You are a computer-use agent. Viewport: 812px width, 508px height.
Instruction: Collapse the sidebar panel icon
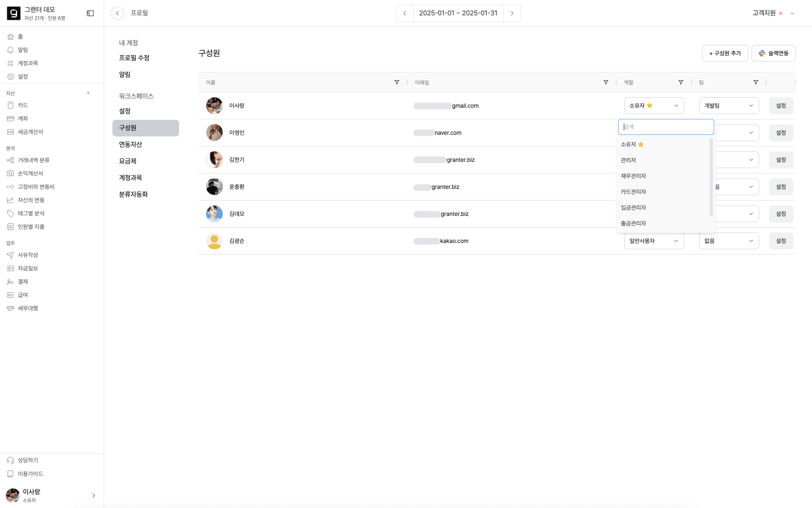(90, 13)
